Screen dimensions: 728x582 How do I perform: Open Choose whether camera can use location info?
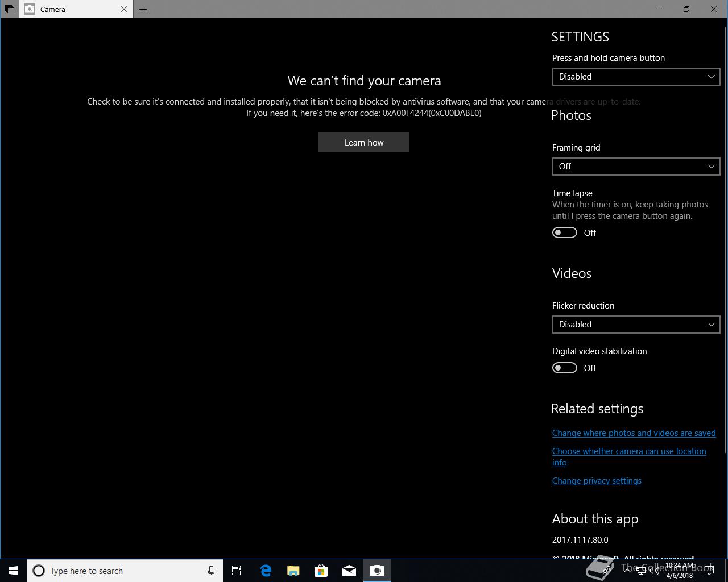[629, 457]
